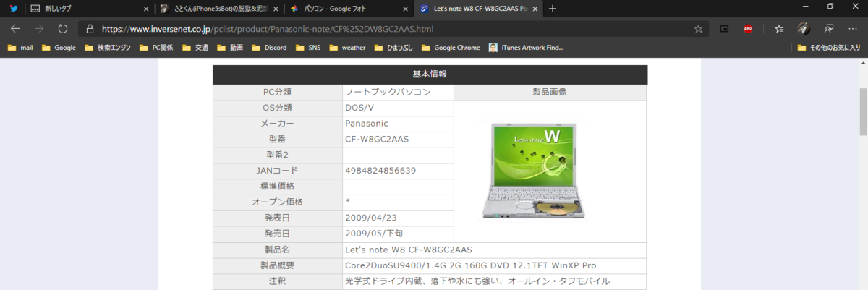Click the 標準価格 label cell
This screenshot has height=290, width=868.
pyautogui.click(x=278, y=187)
